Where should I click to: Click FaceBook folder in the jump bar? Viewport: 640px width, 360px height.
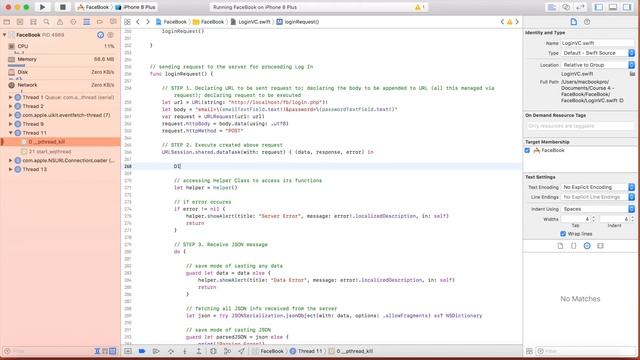pos(209,22)
